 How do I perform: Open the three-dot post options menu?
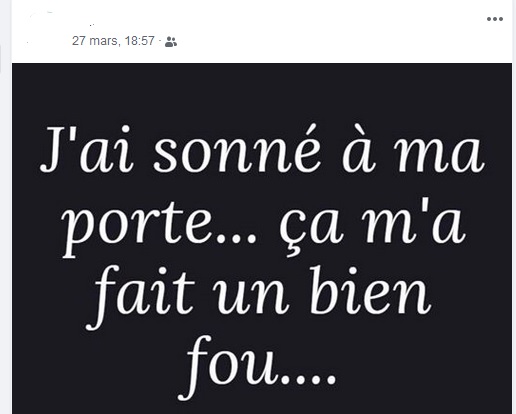(x=495, y=19)
